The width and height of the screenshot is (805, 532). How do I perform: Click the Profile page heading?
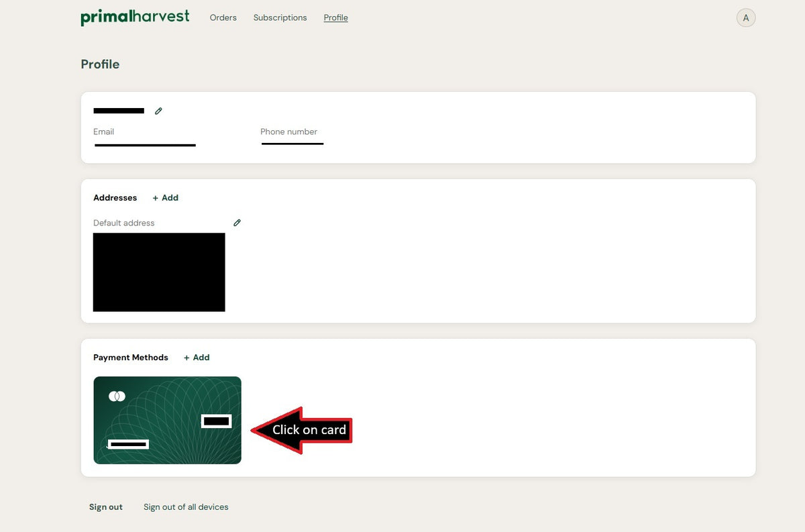click(x=100, y=64)
